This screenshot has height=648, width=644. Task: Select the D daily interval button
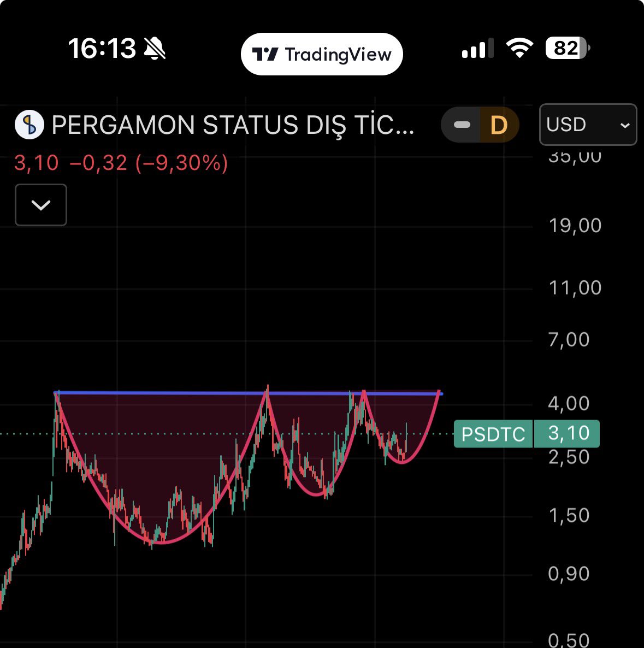(x=499, y=125)
